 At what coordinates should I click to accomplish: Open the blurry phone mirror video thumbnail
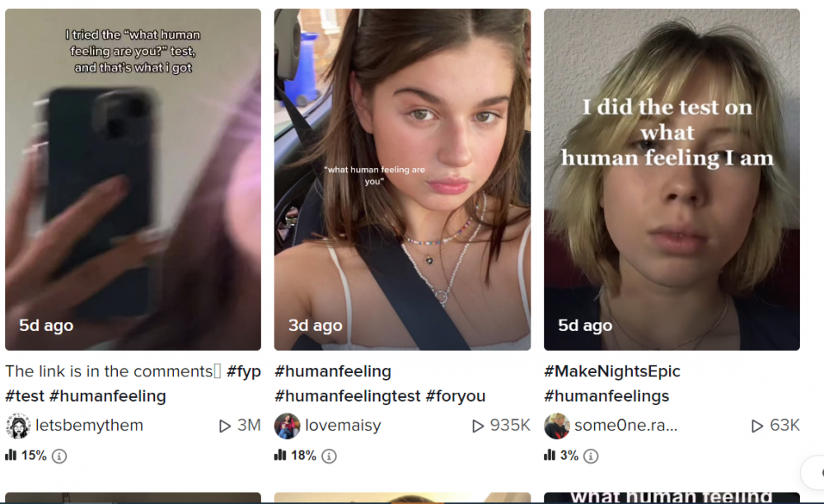[133, 180]
